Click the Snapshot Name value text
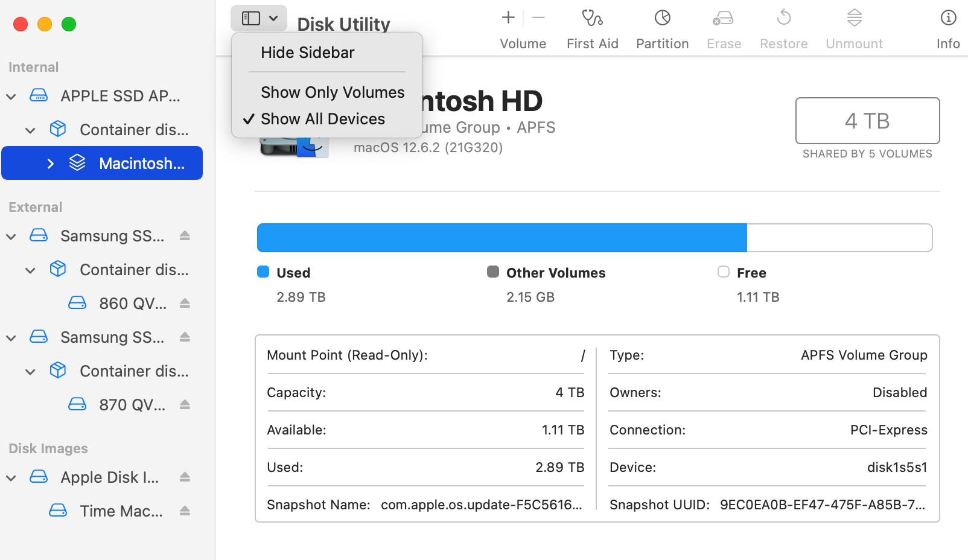Viewport: 968px width, 560px height. point(481,504)
